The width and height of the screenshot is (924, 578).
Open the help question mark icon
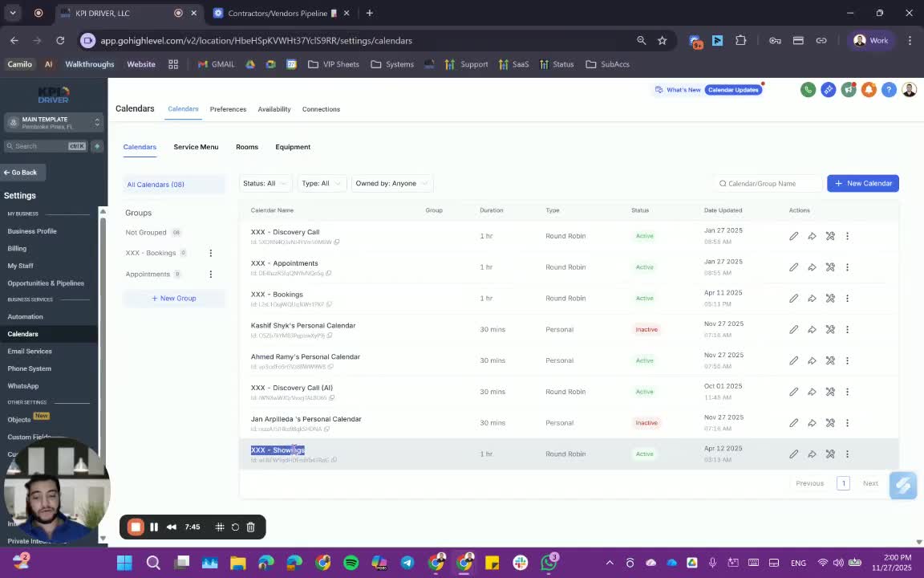[x=889, y=90]
